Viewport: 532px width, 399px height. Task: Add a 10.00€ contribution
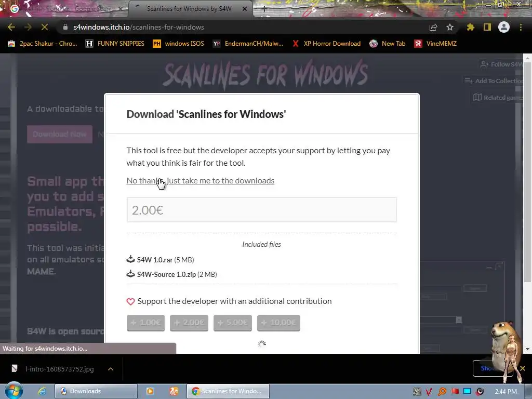coord(278,323)
